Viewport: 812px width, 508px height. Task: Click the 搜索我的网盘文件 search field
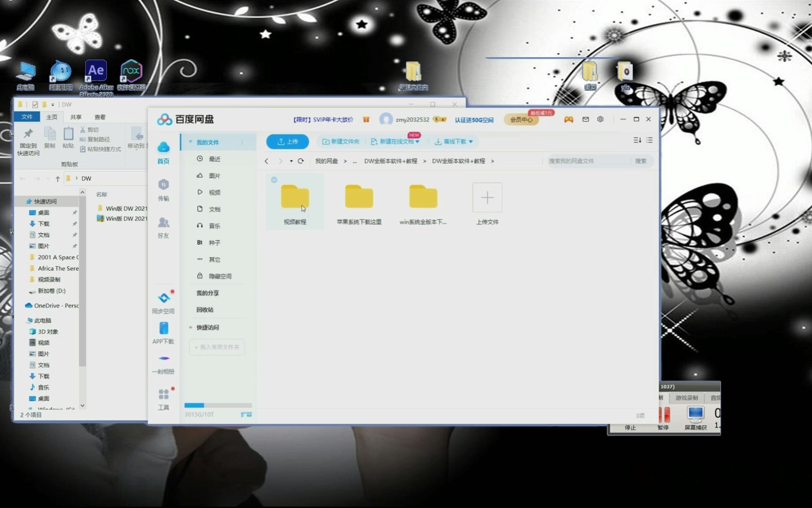point(589,161)
